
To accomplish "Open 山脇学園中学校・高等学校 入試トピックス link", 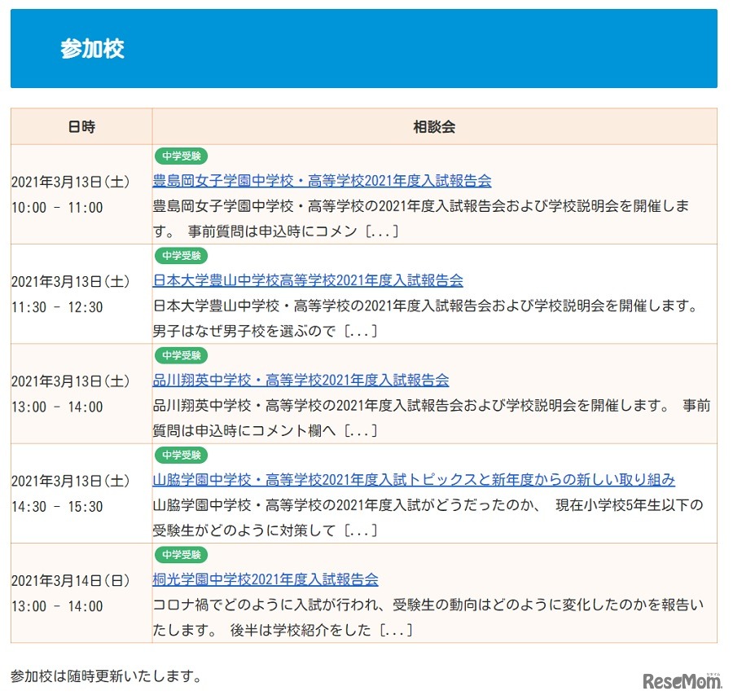I will pos(414,480).
